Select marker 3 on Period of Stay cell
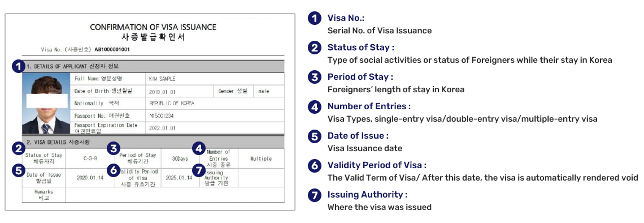 click(x=113, y=148)
